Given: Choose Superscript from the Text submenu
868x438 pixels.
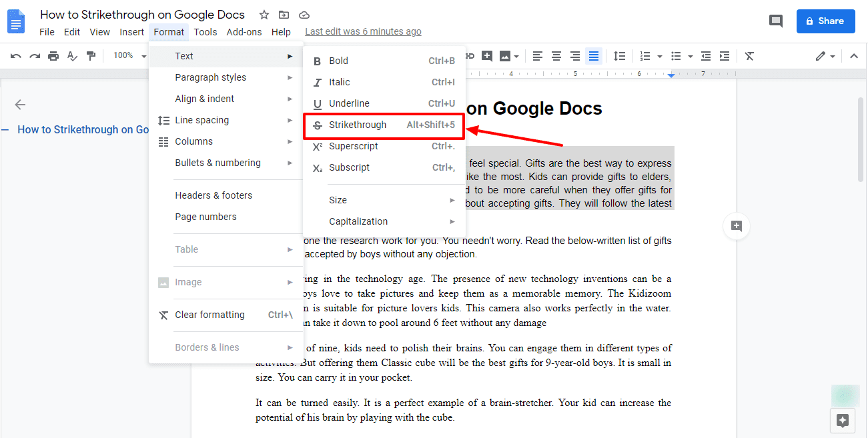Looking at the screenshot, I should [384, 146].
